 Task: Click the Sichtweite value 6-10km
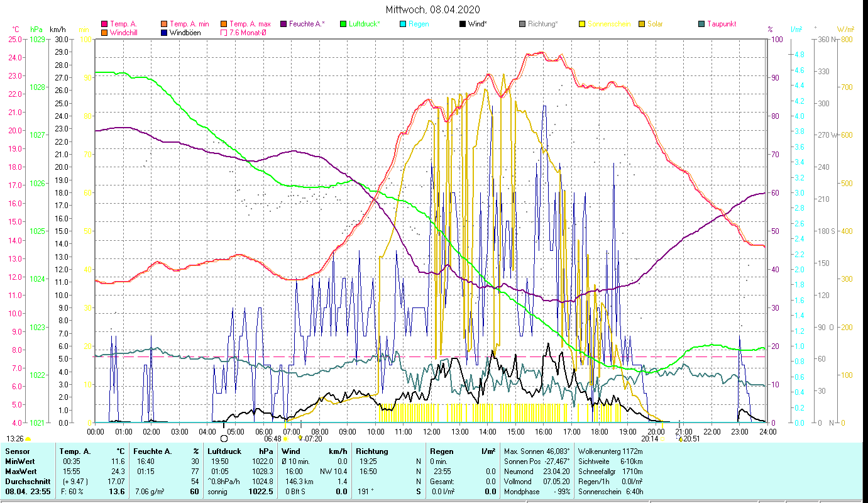click(x=630, y=462)
